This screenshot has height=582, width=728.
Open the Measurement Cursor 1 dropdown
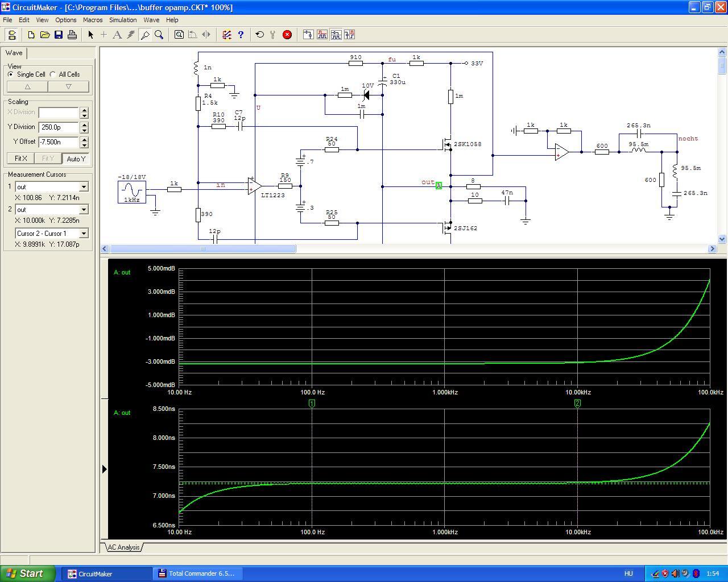(84, 187)
